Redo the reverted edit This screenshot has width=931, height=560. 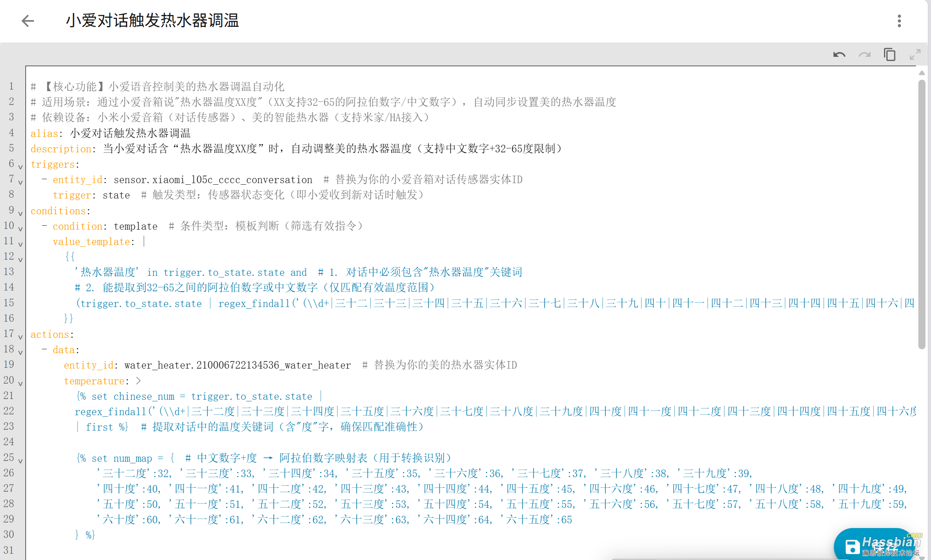click(865, 54)
